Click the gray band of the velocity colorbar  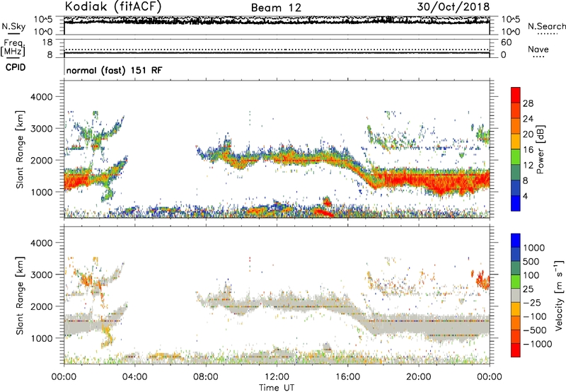516,295
